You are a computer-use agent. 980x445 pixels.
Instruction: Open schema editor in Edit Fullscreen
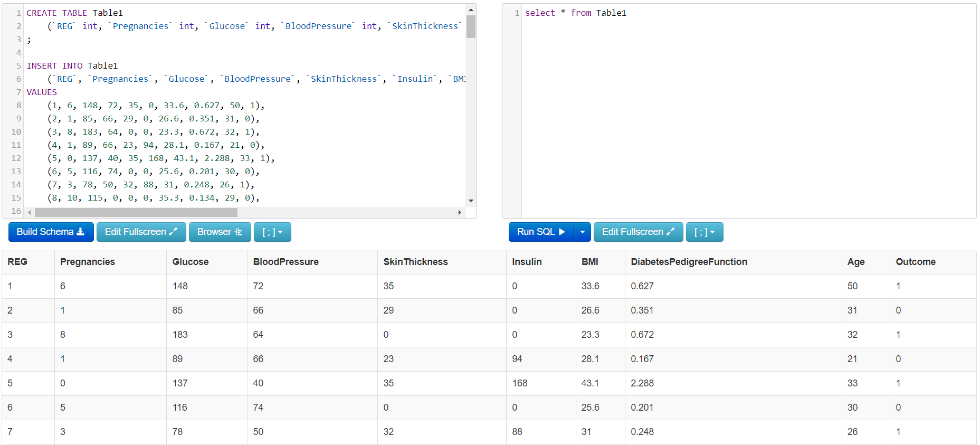pyautogui.click(x=141, y=232)
